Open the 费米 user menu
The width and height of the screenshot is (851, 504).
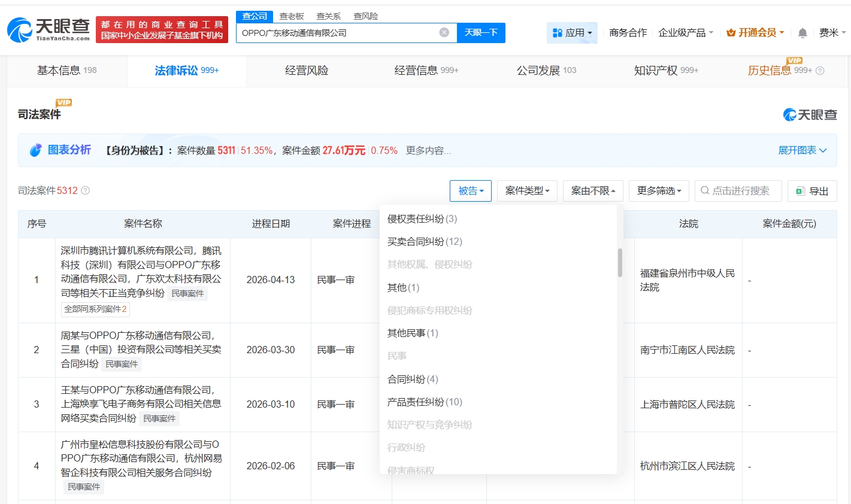[832, 32]
